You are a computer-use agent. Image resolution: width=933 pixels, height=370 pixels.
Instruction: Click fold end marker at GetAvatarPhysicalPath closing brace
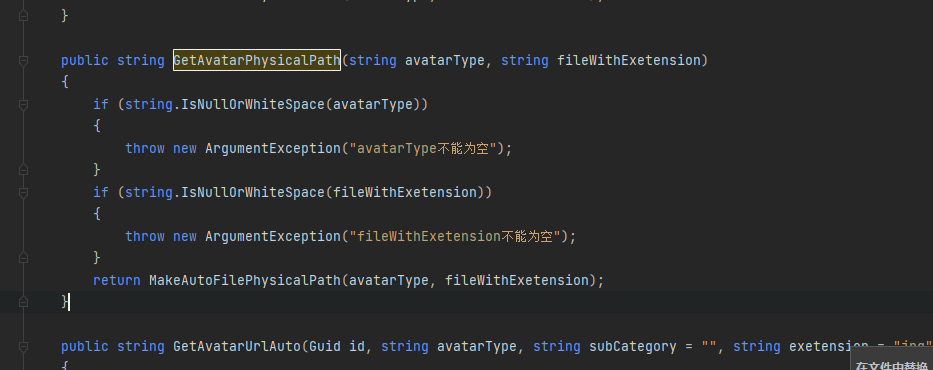click(x=23, y=302)
